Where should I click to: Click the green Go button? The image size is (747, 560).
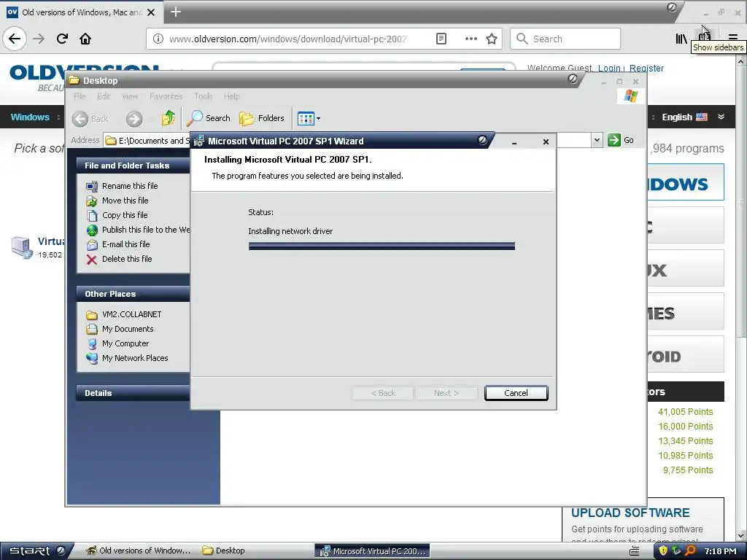[620, 140]
